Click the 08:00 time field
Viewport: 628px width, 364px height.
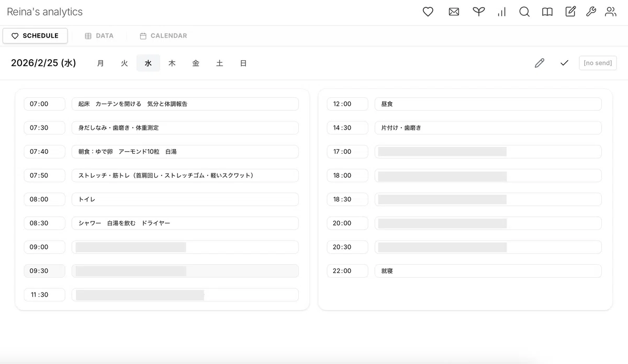[44, 199]
